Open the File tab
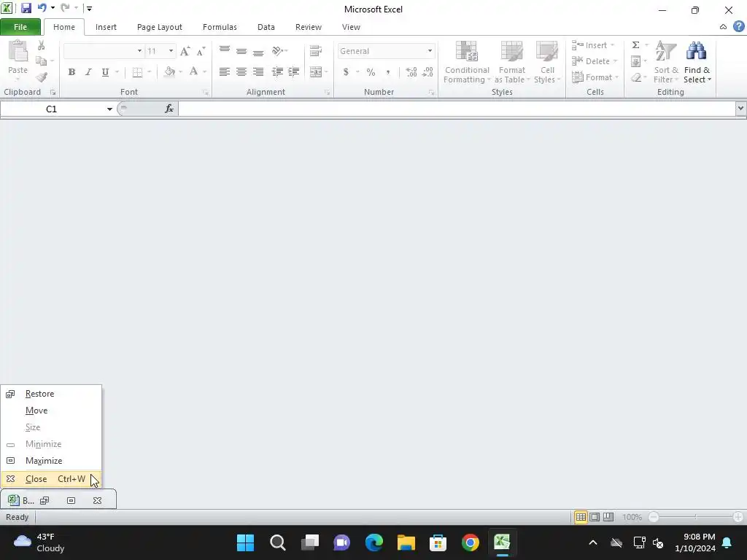 [x=20, y=27]
